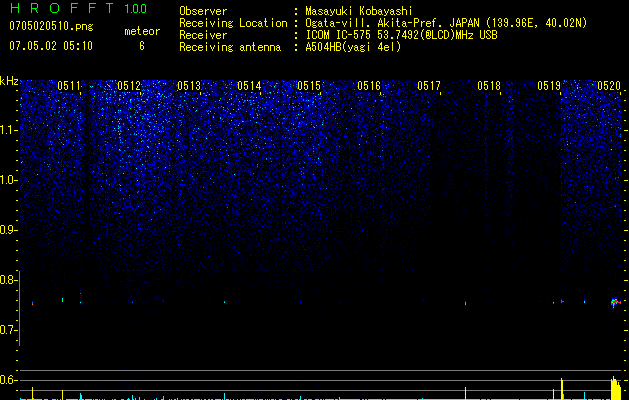Click the Receiver field label

[x=203, y=35]
